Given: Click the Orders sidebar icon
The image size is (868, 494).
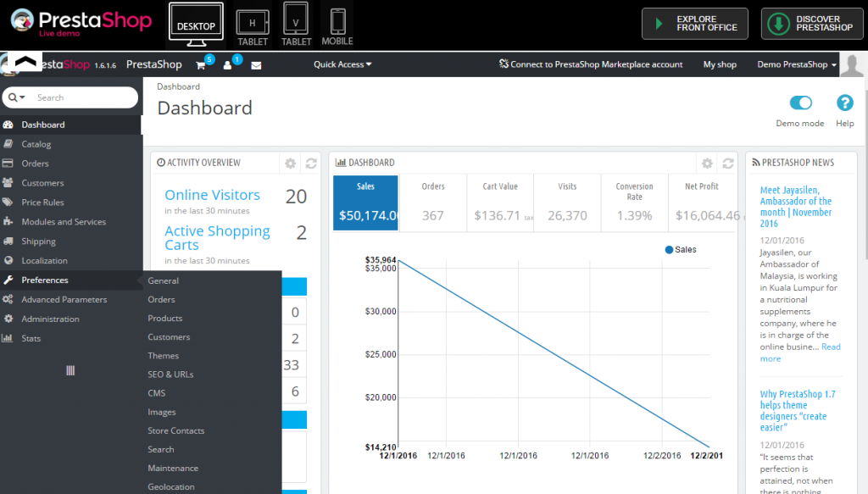Looking at the screenshot, I should coord(8,164).
